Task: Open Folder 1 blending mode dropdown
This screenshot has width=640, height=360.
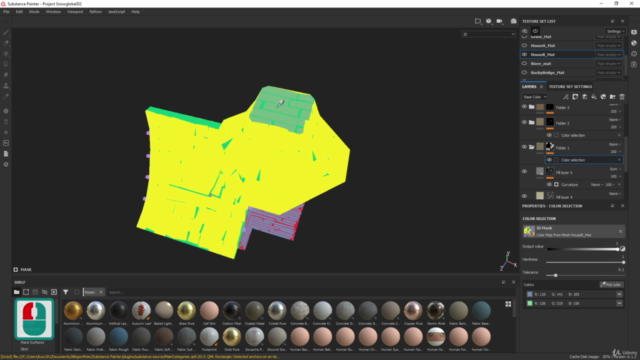Action: [615, 144]
